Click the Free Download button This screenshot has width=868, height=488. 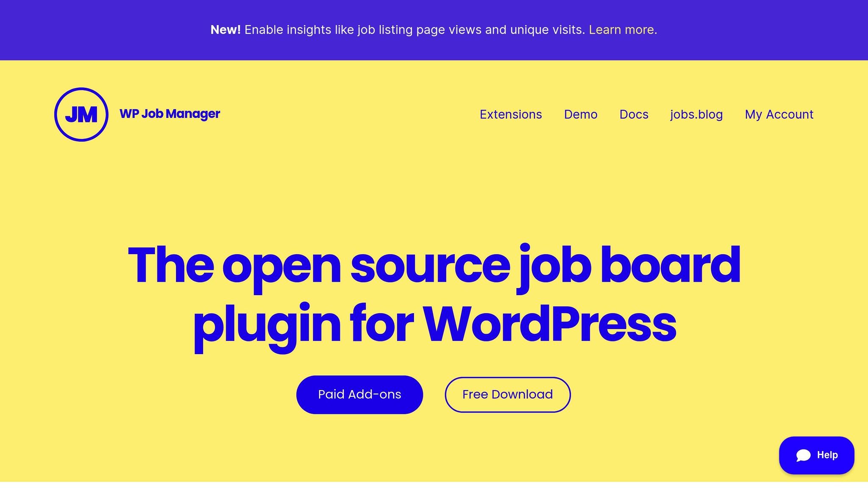tap(507, 394)
